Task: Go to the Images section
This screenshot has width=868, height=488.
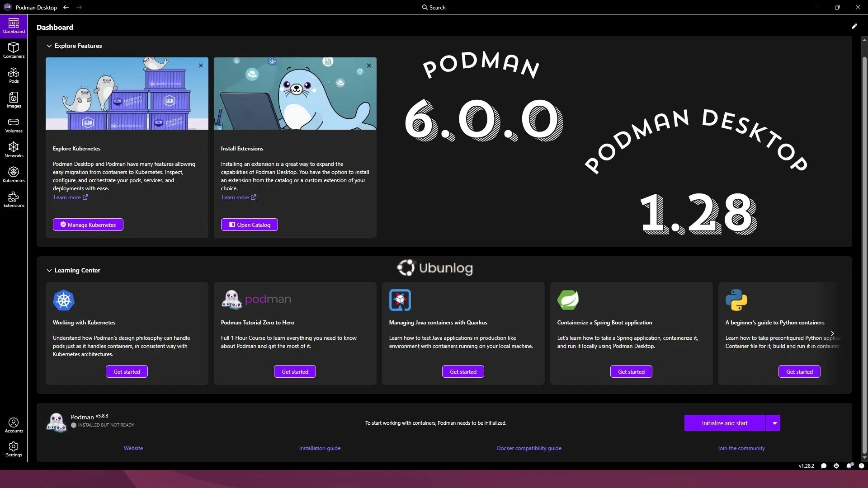Action: [x=14, y=100]
